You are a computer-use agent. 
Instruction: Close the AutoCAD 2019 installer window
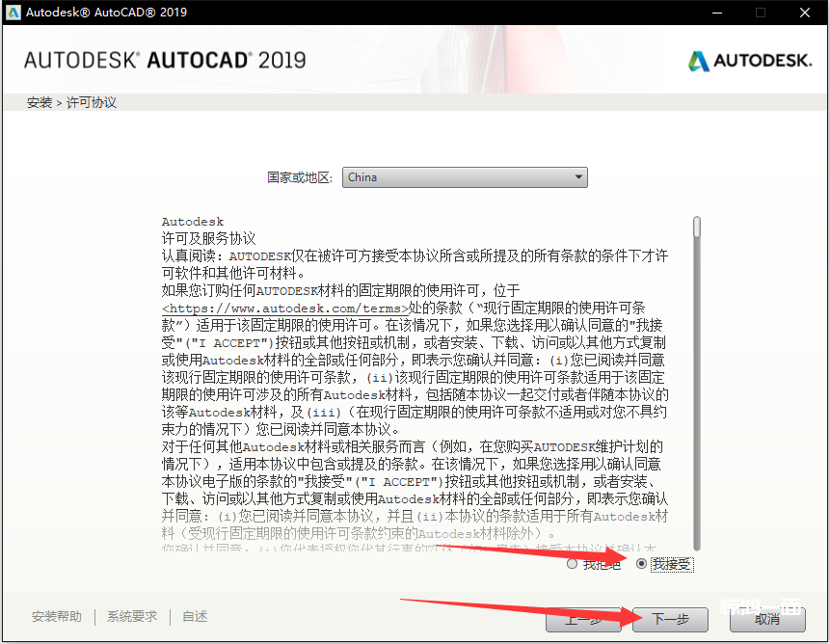pos(803,13)
